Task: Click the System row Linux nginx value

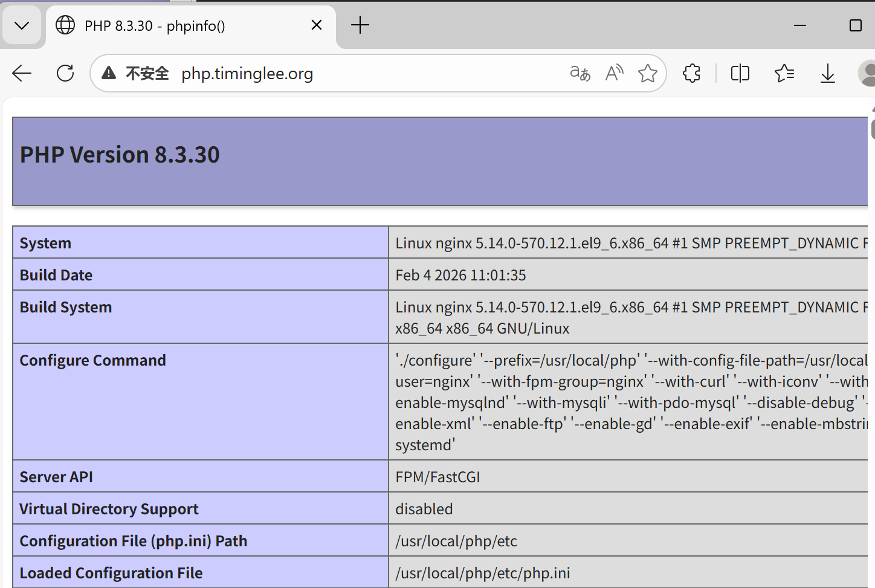Action: point(631,243)
